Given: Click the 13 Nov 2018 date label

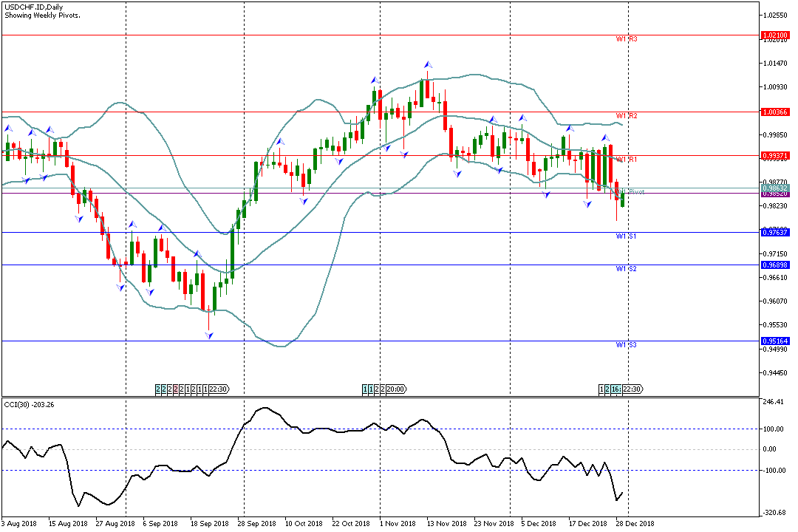Looking at the screenshot, I should coord(447,524).
